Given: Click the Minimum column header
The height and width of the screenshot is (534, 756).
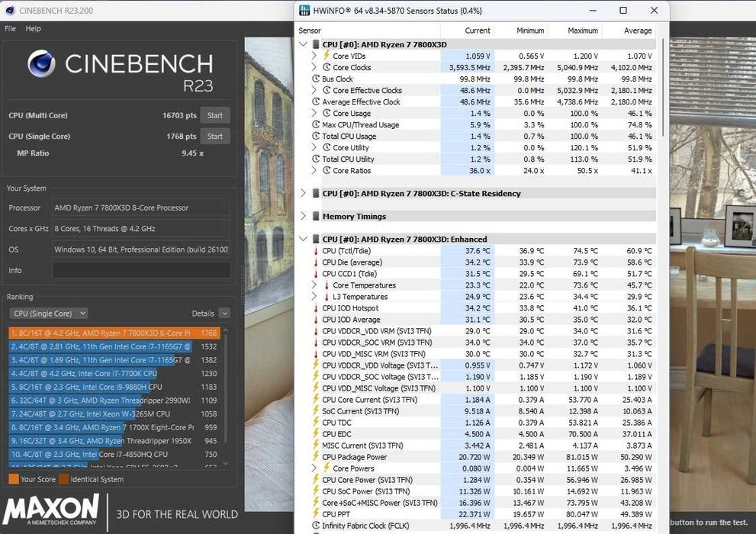Looking at the screenshot, I should tap(530, 31).
